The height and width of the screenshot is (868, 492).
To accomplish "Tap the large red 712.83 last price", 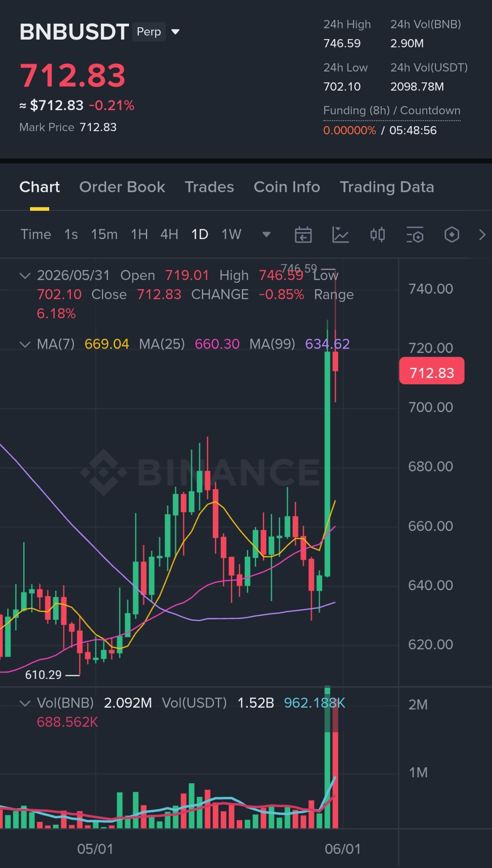I will click(x=73, y=75).
